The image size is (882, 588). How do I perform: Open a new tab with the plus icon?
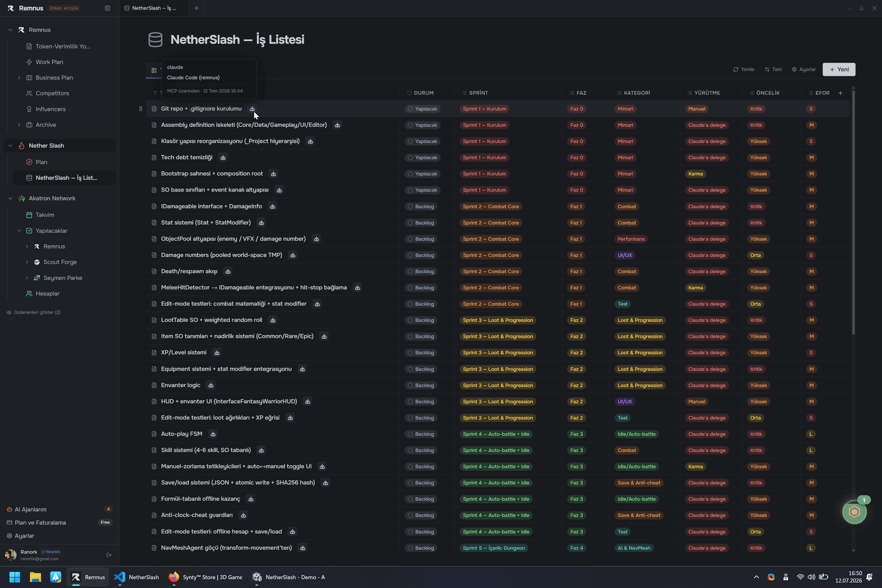[197, 8]
